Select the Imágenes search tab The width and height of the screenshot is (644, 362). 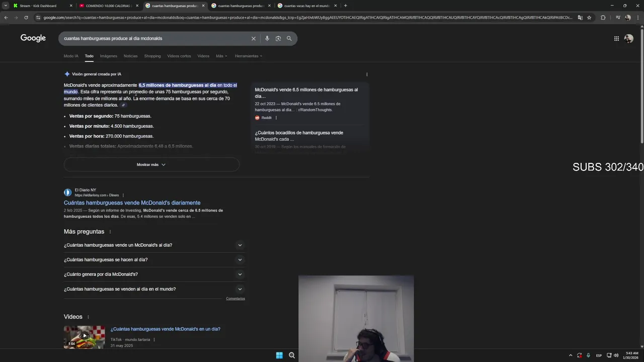109,56
